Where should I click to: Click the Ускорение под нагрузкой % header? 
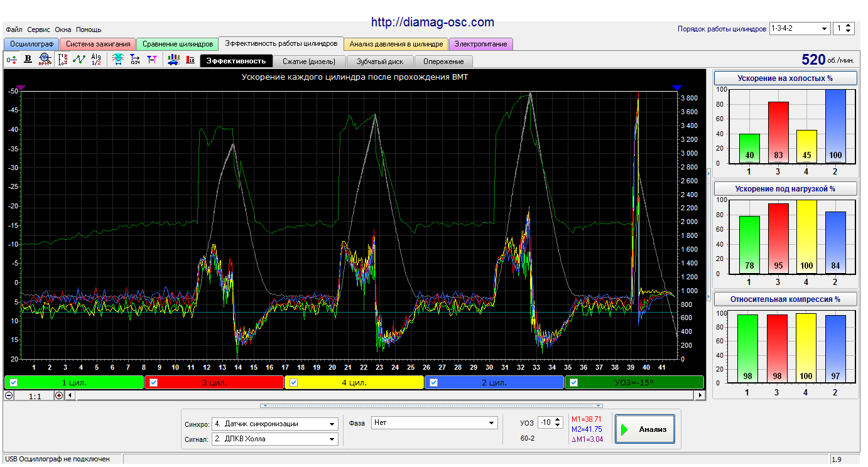point(786,188)
